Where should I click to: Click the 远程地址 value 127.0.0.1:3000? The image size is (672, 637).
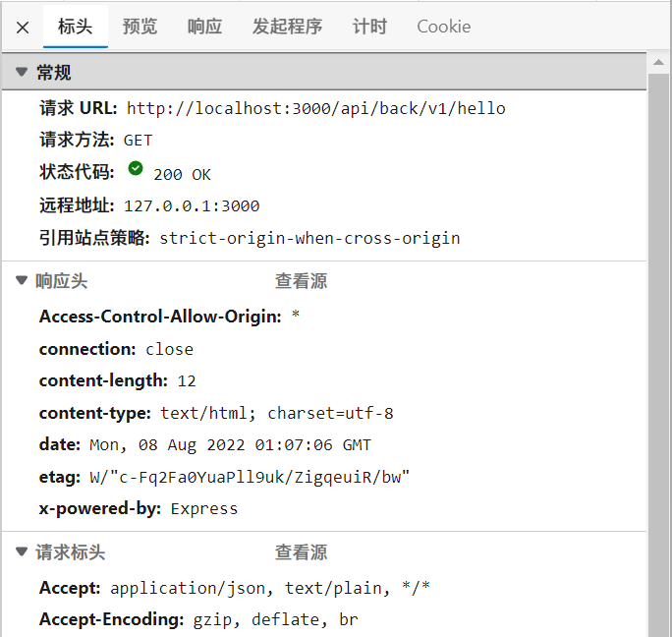point(191,205)
